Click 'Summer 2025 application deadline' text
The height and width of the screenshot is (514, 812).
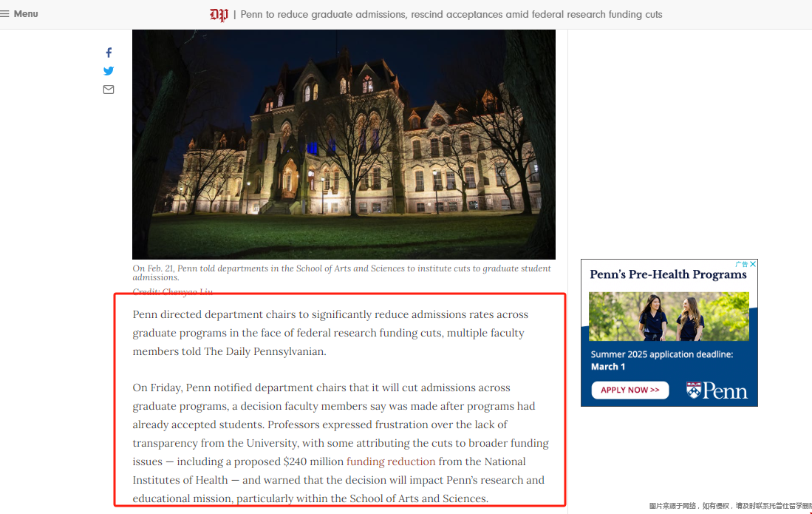tap(662, 354)
